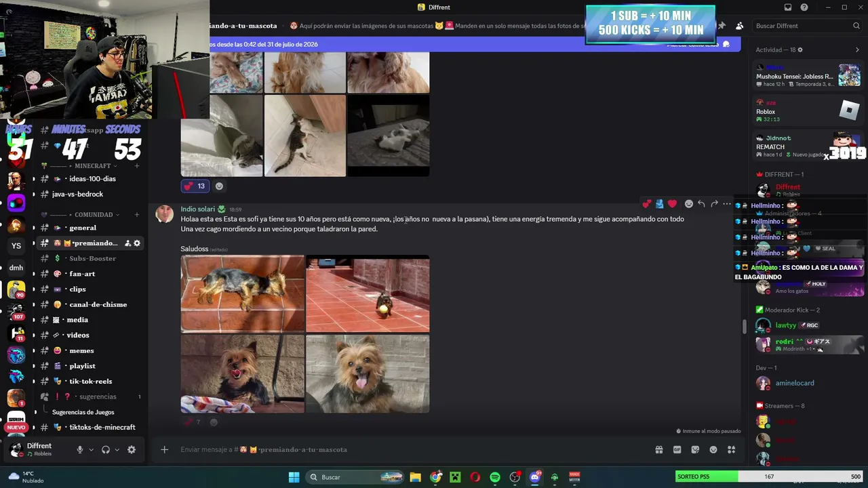868x488 pixels.
Task: Mute the microphone
Action: [80, 449]
